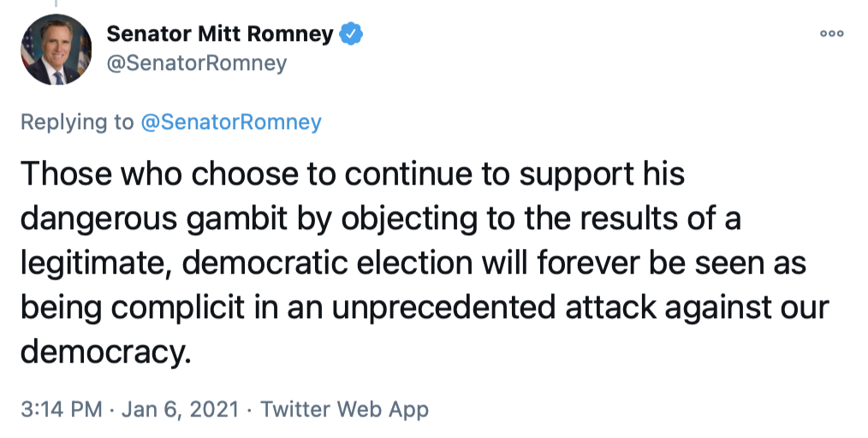Click the gray "Replying to" label
Screen dimensions: 868x438
[x=78, y=122]
